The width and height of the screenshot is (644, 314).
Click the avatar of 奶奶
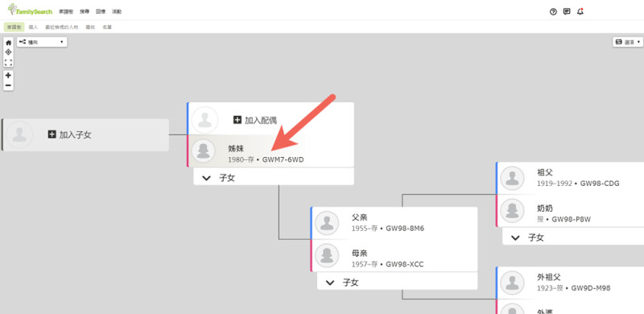512,210
